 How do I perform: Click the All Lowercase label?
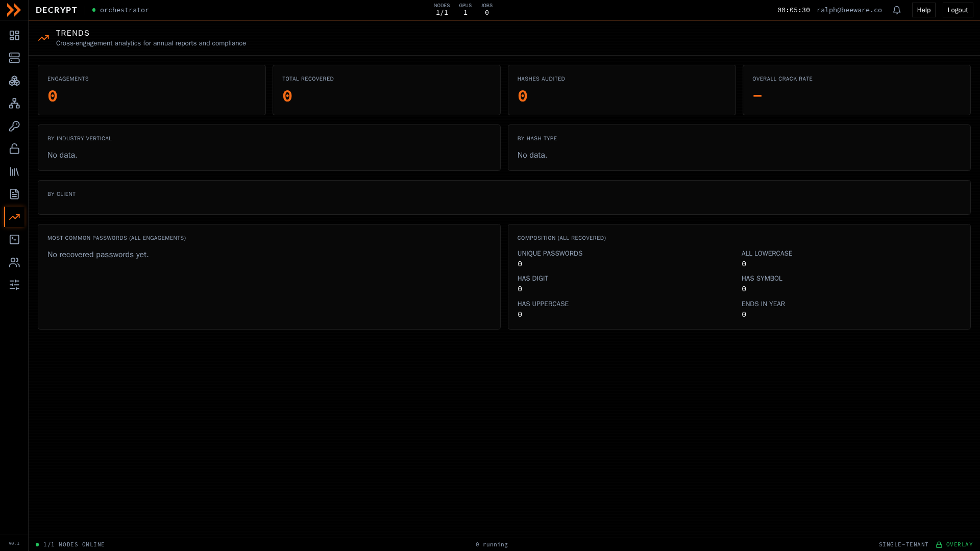767,254
